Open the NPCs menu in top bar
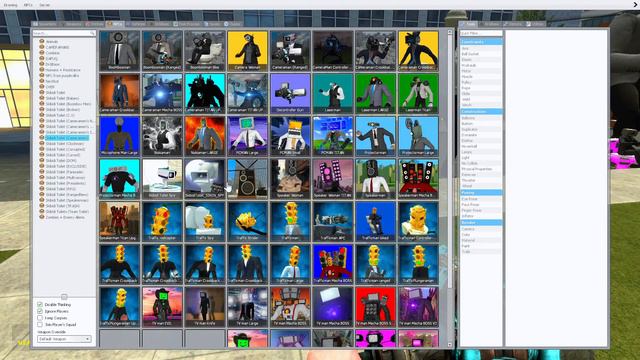The height and width of the screenshot is (360, 640). click(x=28, y=5)
